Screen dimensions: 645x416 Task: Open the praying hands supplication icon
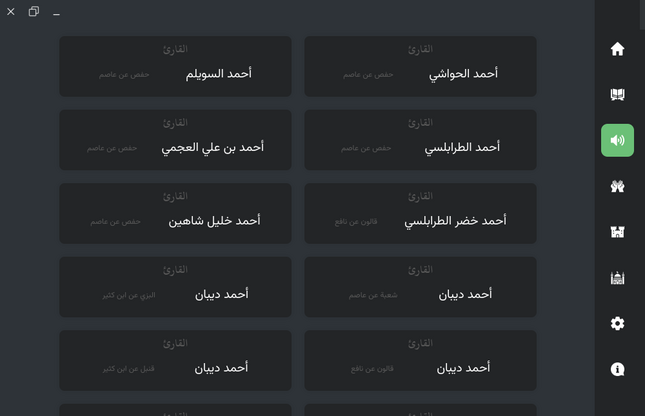tap(617, 186)
